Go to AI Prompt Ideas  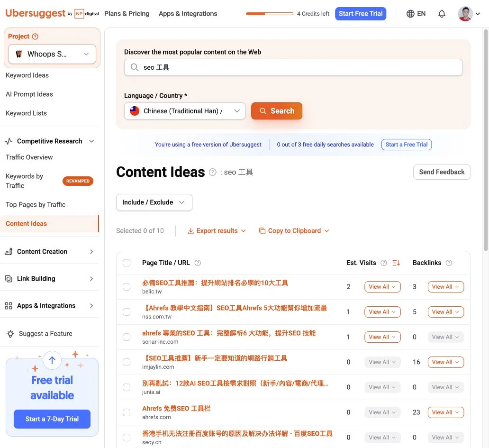click(29, 94)
